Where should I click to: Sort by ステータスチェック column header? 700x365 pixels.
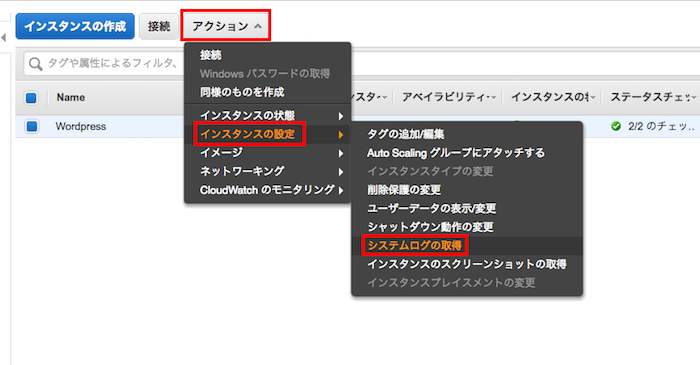(653, 97)
